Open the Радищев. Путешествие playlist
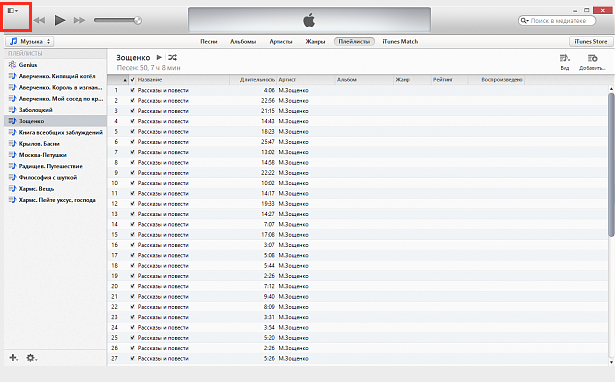615x382 pixels. [x=55, y=166]
